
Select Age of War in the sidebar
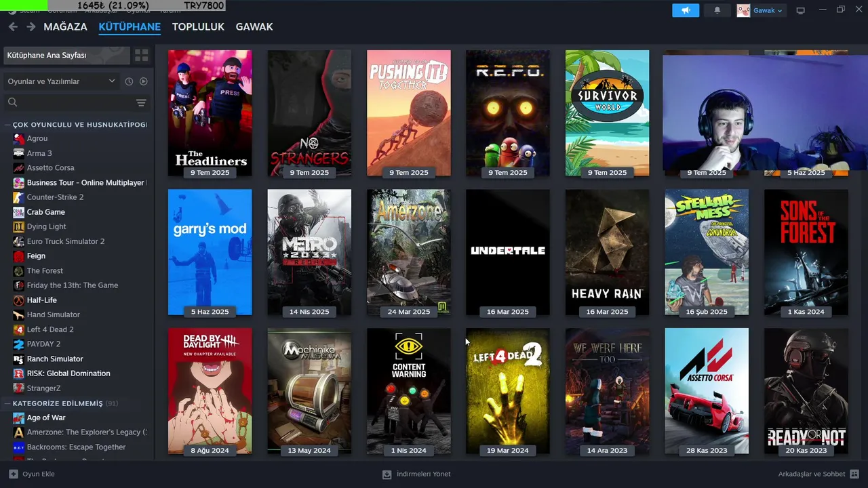click(x=46, y=418)
